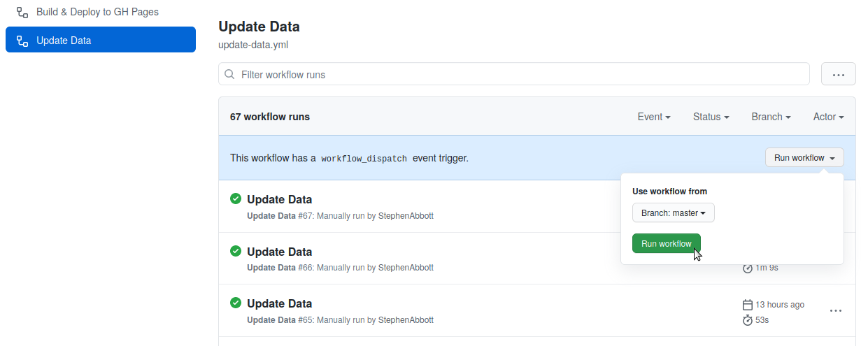Open the three-dot menu beside filter box
This screenshot has height=346, width=868.
(838, 74)
